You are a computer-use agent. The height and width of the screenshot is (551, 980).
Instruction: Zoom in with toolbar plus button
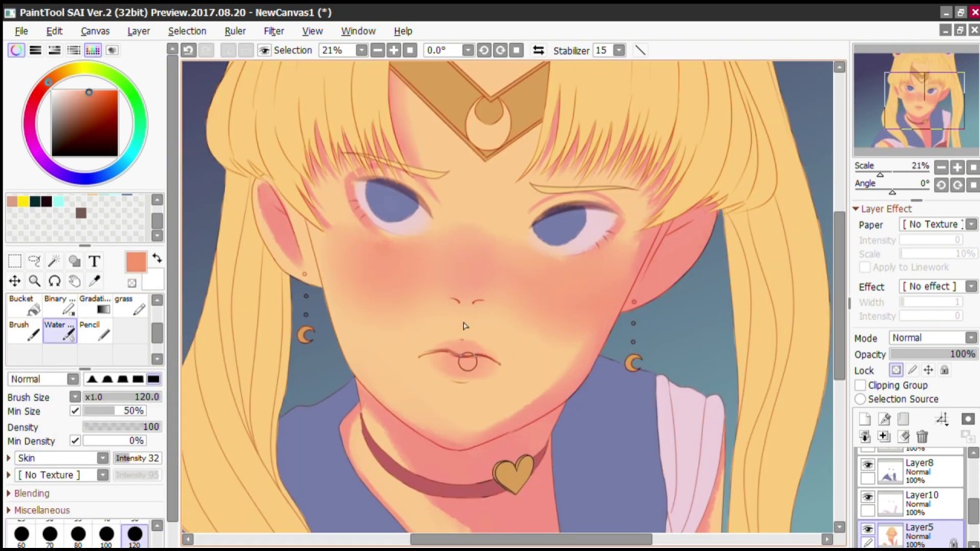394,51
